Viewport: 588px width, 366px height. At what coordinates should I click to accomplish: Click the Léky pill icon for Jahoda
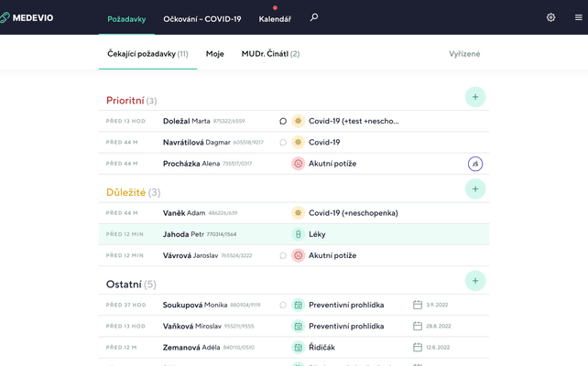298,234
